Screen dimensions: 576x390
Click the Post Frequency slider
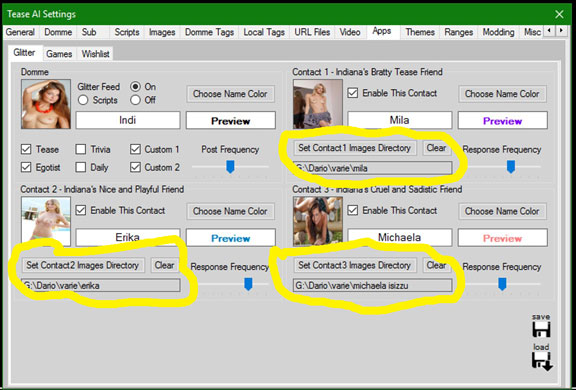click(230, 167)
